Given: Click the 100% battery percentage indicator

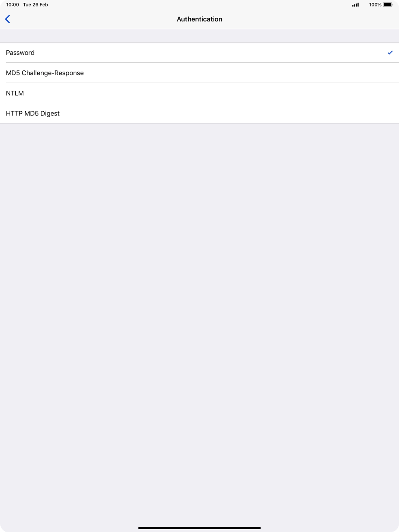Looking at the screenshot, I should [375, 5].
